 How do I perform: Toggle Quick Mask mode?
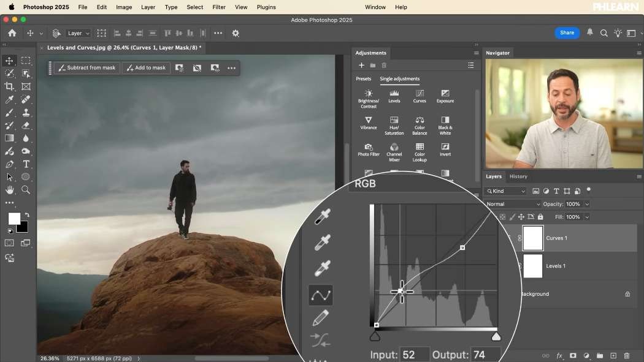(9, 243)
